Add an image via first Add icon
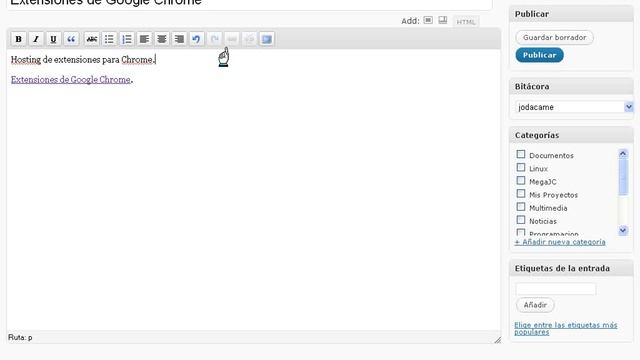This screenshot has height=360, width=640. tap(428, 20)
